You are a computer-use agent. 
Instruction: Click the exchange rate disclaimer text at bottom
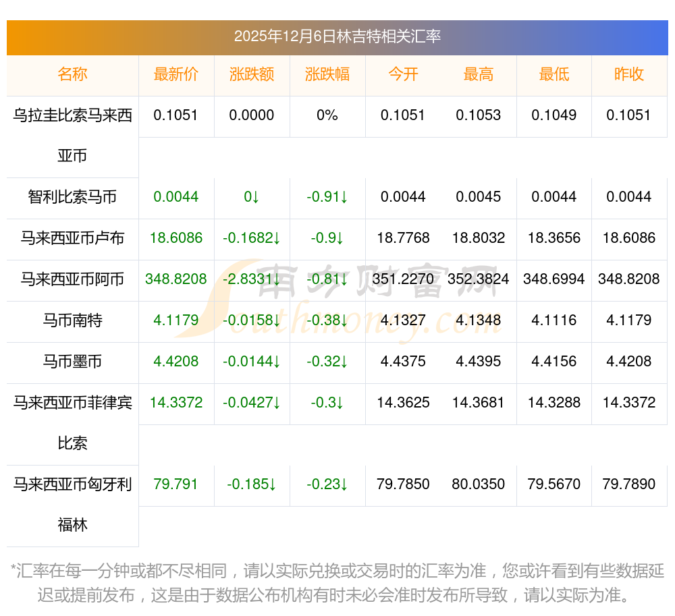337,583
